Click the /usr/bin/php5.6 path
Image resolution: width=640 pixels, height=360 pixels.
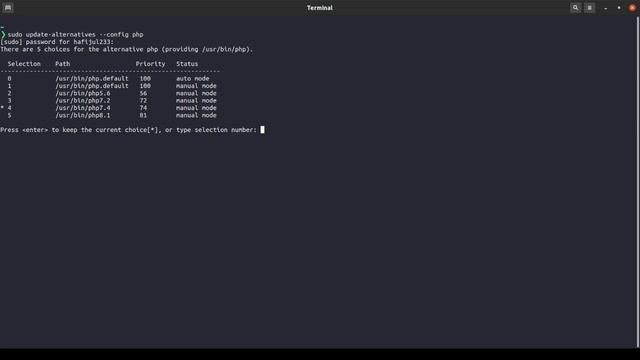click(82, 93)
